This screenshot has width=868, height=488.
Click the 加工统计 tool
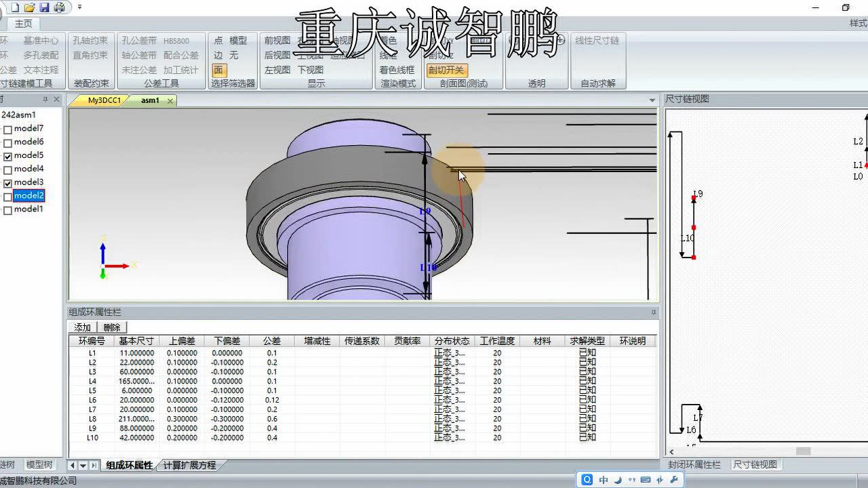[x=181, y=70]
